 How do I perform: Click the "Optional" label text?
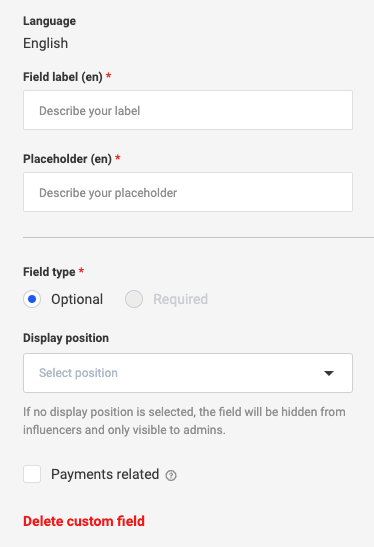(77, 299)
